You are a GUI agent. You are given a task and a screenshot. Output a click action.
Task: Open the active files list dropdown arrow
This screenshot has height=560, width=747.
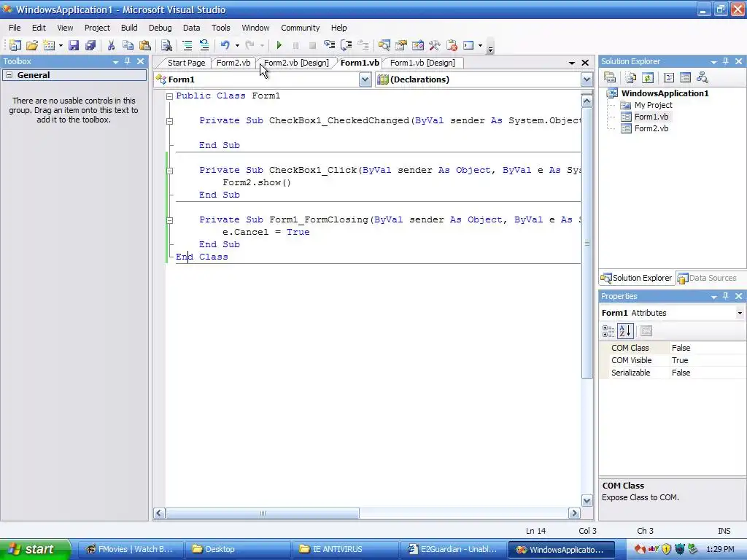(x=572, y=63)
